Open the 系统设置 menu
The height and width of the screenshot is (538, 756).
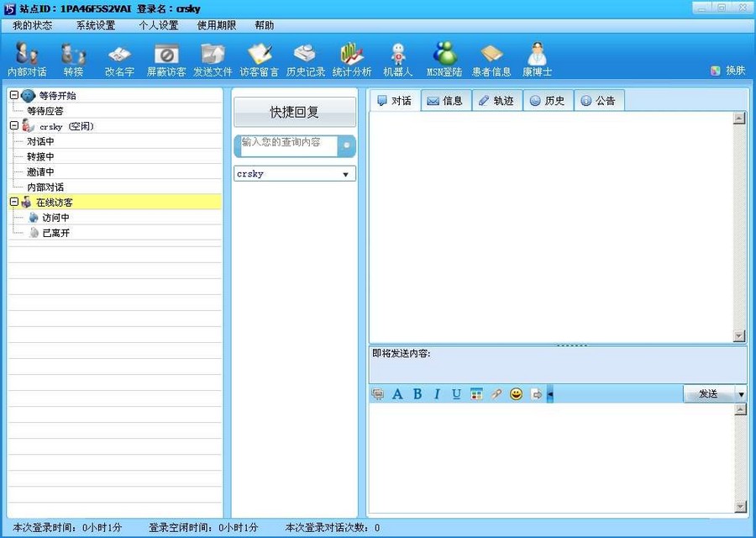point(96,25)
